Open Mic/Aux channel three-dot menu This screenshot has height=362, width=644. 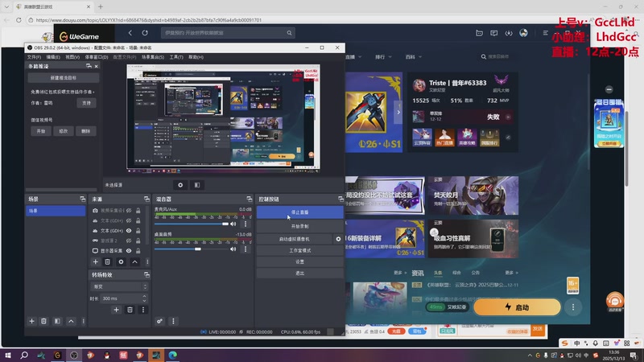(x=246, y=224)
